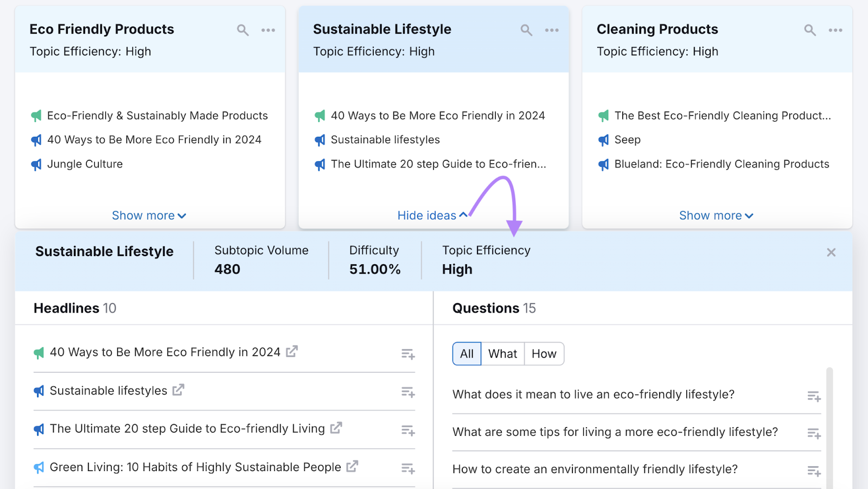Open the three-dot menu on Eco Friendly Products card
Image resolution: width=868 pixels, height=489 pixels.
[268, 30]
